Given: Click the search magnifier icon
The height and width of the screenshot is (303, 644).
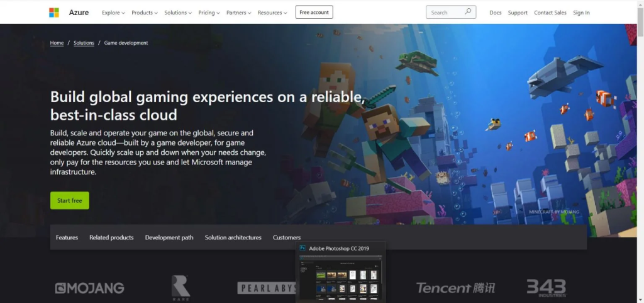Looking at the screenshot, I should point(467,12).
